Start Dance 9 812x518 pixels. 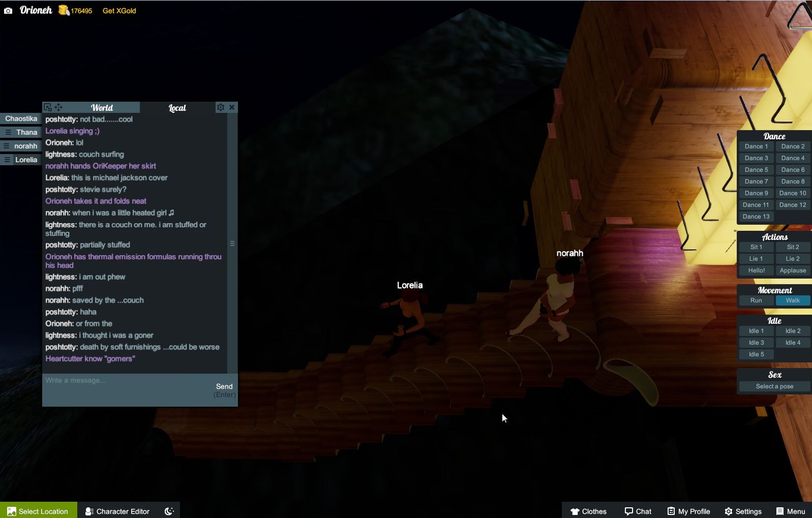(756, 193)
